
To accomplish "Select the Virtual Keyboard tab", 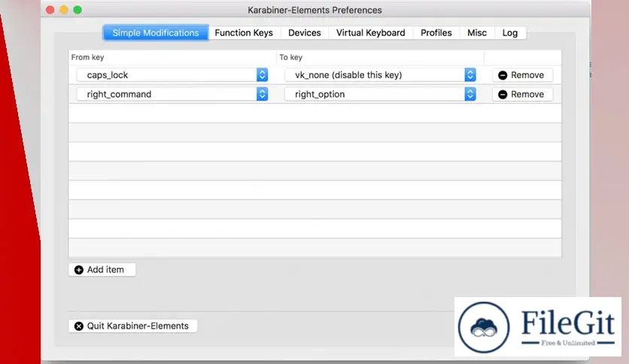I will [x=370, y=33].
